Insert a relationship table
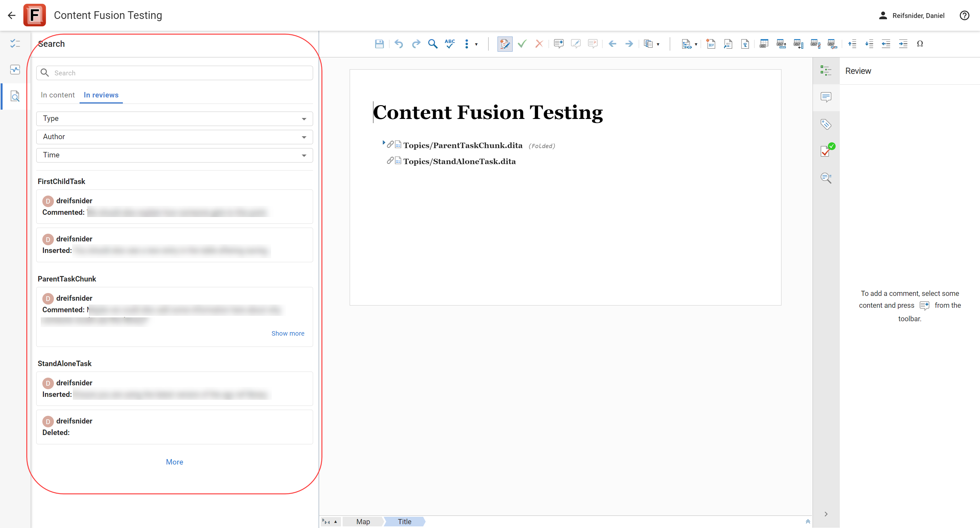Viewport: 980px width, 528px height. (763, 44)
